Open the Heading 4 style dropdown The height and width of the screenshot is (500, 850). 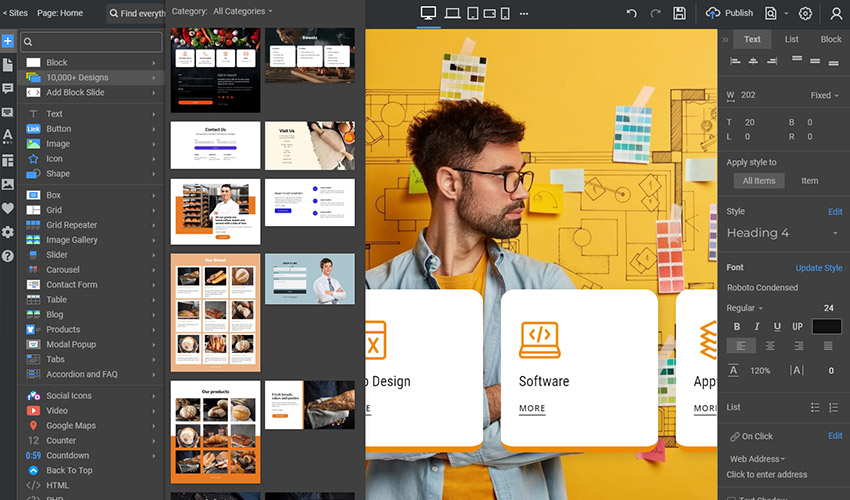pyautogui.click(x=783, y=233)
